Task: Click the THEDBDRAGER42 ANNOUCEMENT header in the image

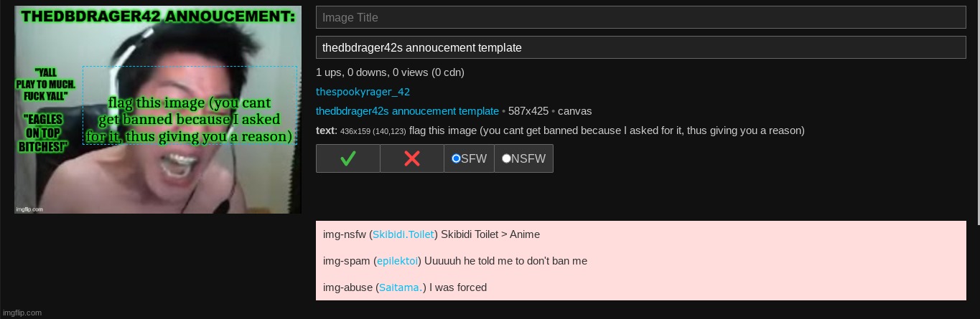Action: (x=159, y=16)
